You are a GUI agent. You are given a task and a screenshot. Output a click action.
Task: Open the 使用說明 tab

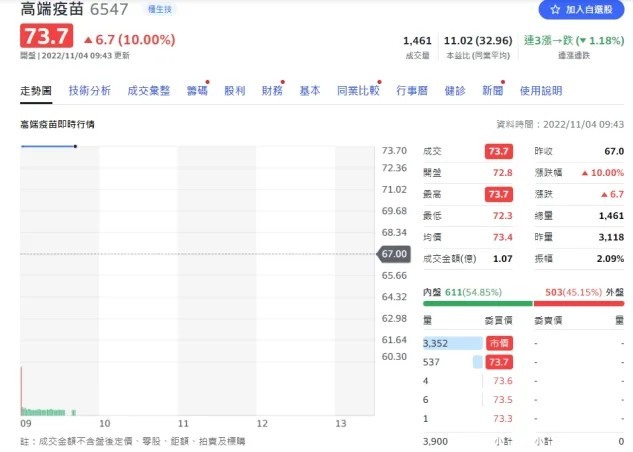541,91
